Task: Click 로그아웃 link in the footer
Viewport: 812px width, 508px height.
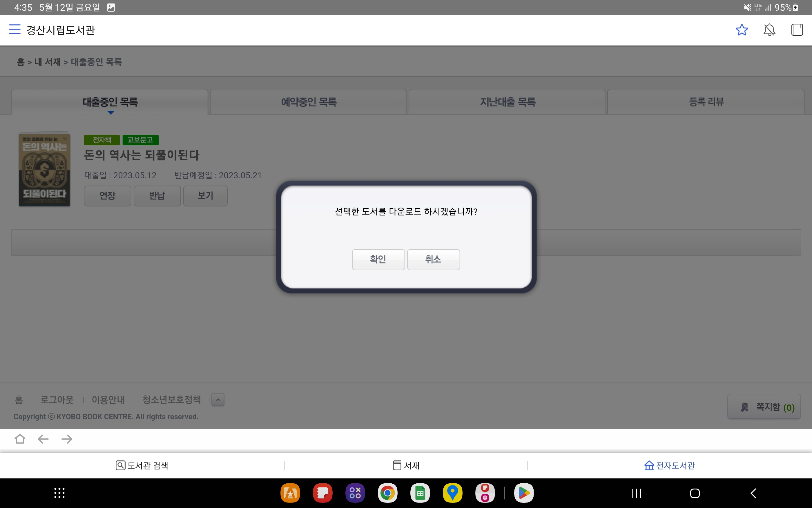Action: [x=57, y=400]
